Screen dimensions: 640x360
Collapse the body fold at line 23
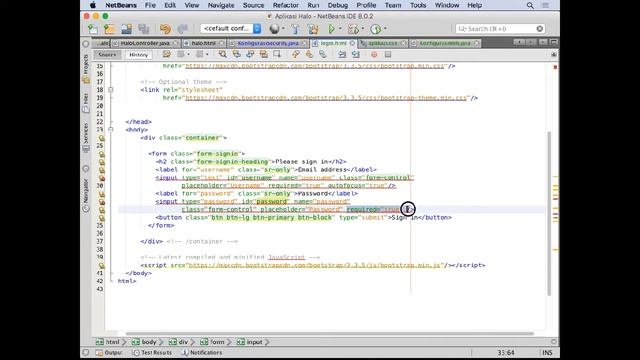click(111, 129)
